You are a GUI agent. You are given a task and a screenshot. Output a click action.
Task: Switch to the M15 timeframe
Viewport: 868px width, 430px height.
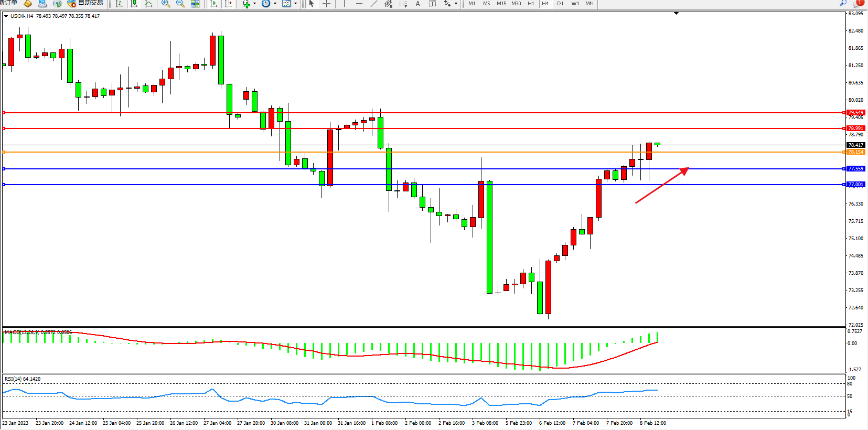pos(501,4)
